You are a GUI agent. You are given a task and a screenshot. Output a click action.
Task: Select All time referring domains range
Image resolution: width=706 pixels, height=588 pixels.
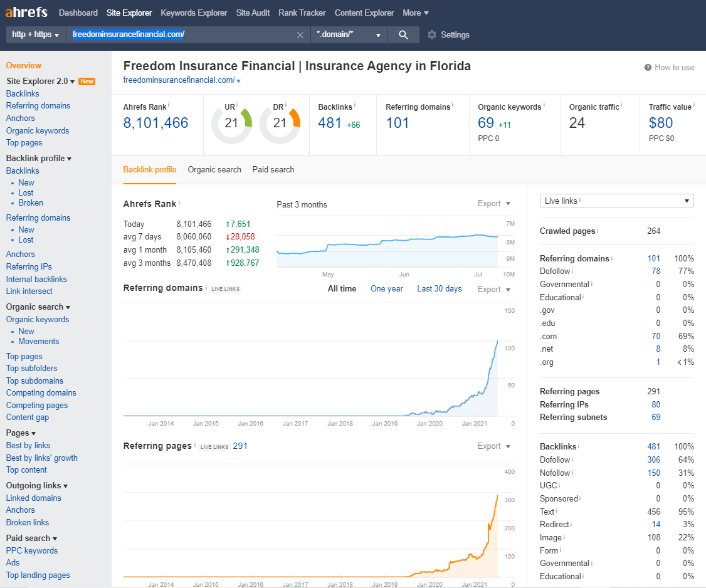click(x=342, y=288)
